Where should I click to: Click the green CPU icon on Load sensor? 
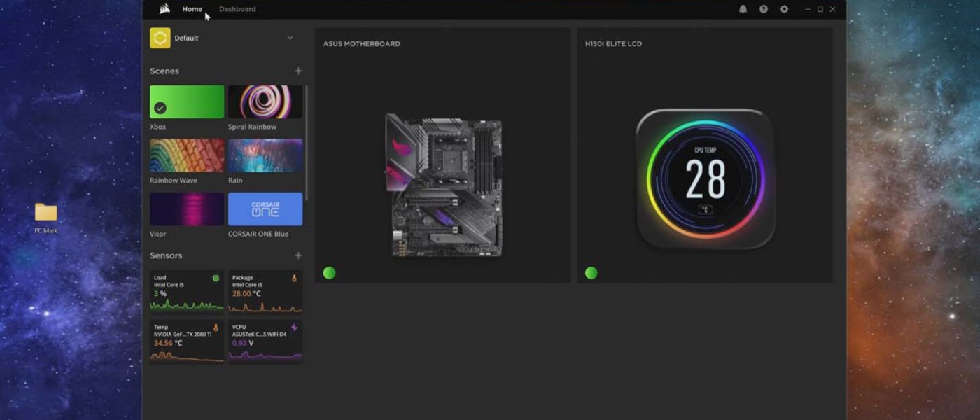pyautogui.click(x=216, y=278)
